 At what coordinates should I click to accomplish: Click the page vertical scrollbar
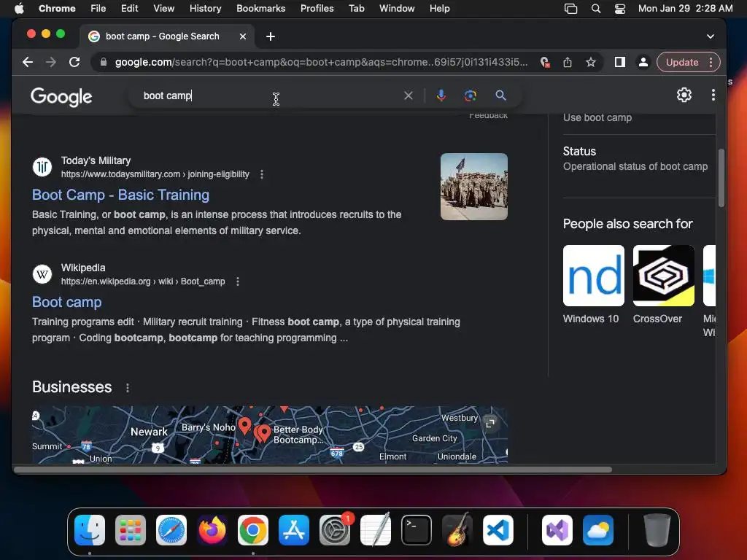pos(721,178)
